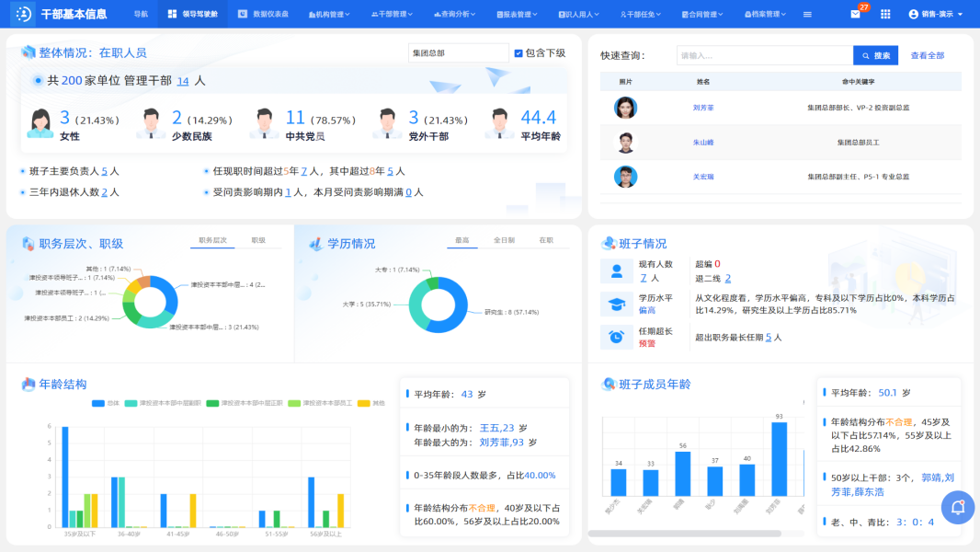Click the floating bell notification button
Viewport: 980px width, 552px height.
coord(958,507)
